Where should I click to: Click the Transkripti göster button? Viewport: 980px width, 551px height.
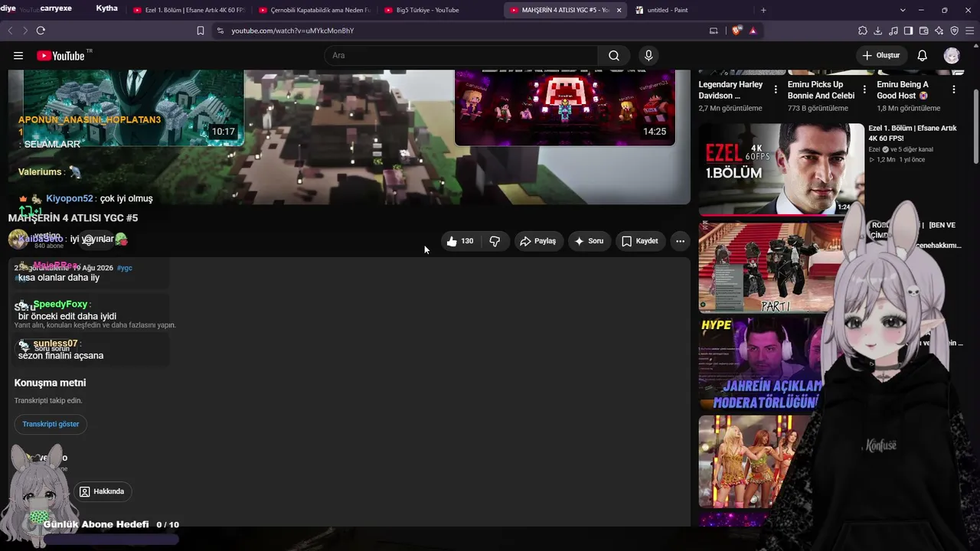pyautogui.click(x=51, y=424)
